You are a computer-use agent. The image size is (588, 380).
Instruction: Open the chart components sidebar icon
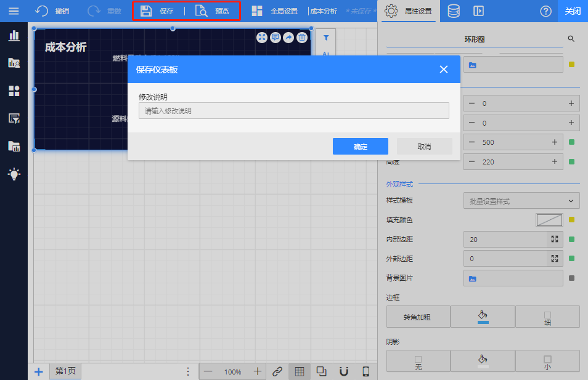pyautogui.click(x=14, y=35)
